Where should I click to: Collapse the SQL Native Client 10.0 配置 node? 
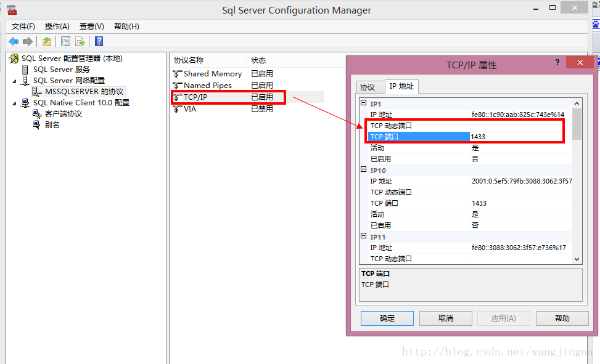tap(15, 103)
